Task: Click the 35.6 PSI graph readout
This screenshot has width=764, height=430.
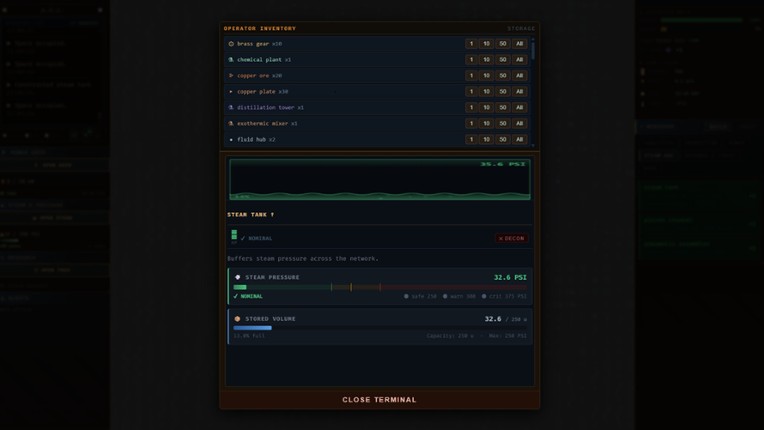Action: tap(503, 164)
